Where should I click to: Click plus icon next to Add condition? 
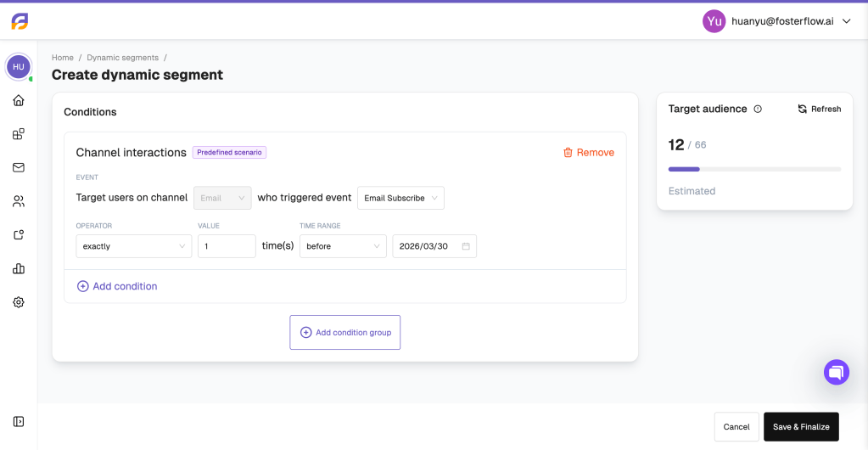(x=82, y=286)
